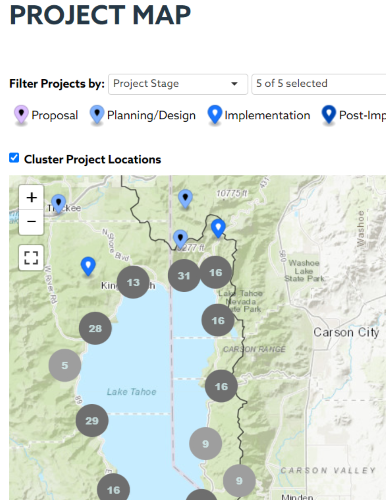Click the Project Stage dropdown arrow
Image resolution: width=386 pixels, height=500 pixels.
point(235,84)
